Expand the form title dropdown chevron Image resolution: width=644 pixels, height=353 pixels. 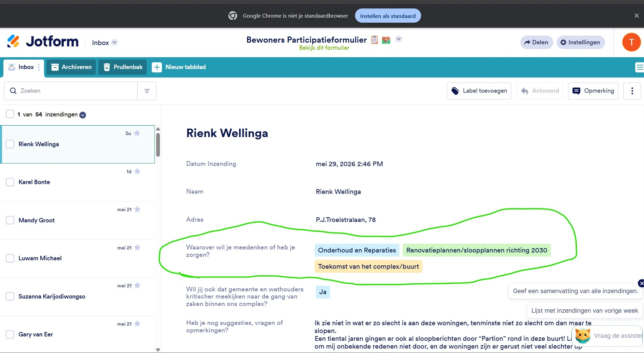399,39
